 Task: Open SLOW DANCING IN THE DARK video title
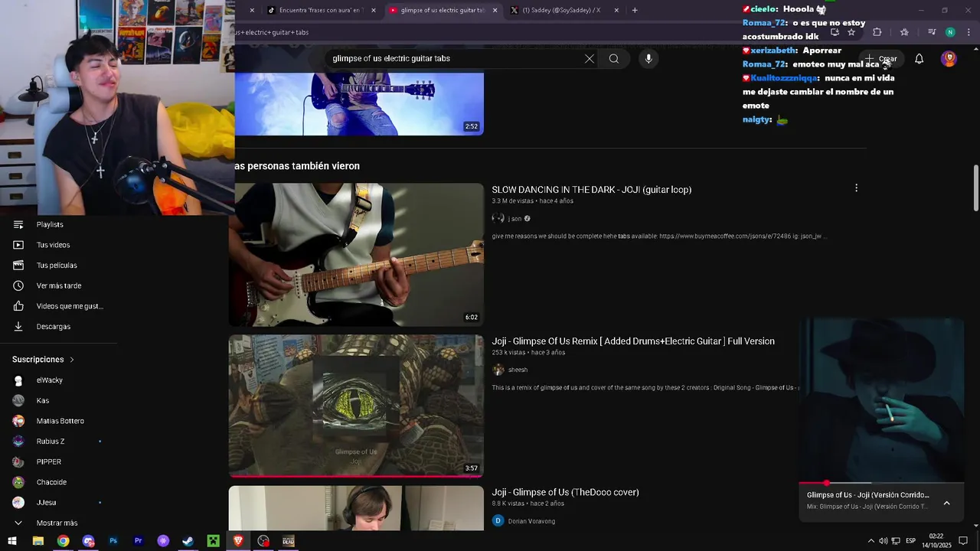pyautogui.click(x=591, y=190)
